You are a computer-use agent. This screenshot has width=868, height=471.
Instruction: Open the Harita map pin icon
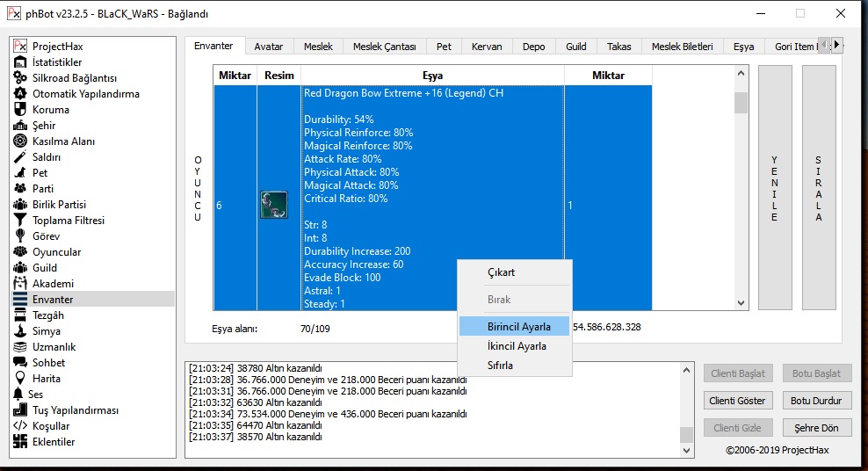(x=20, y=379)
